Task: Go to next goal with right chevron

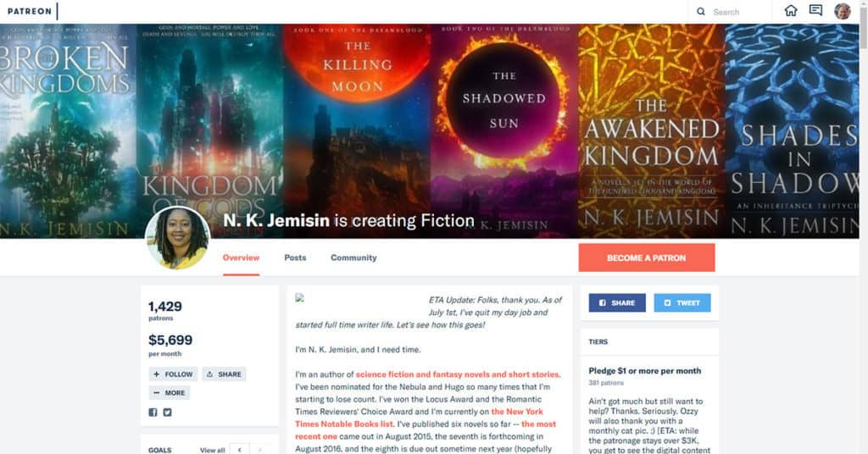Action: point(260,450)
